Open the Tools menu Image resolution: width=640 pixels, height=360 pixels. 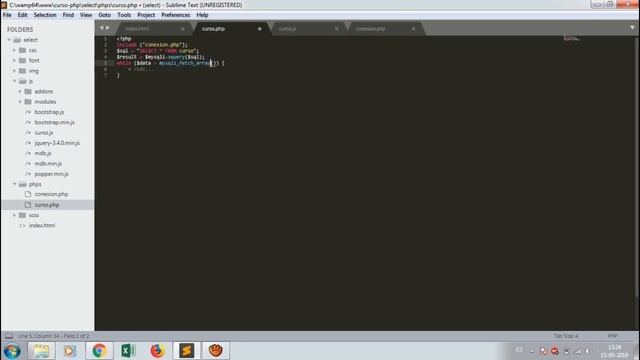coord(124,15)
